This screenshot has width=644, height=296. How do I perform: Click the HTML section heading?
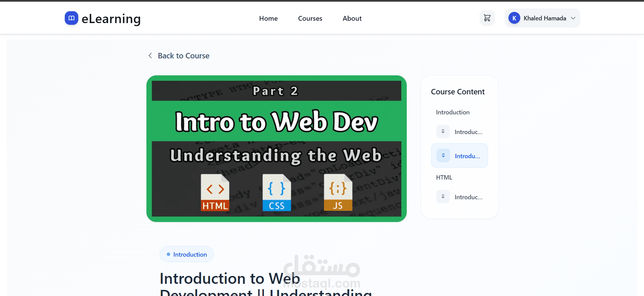point(444,178)
